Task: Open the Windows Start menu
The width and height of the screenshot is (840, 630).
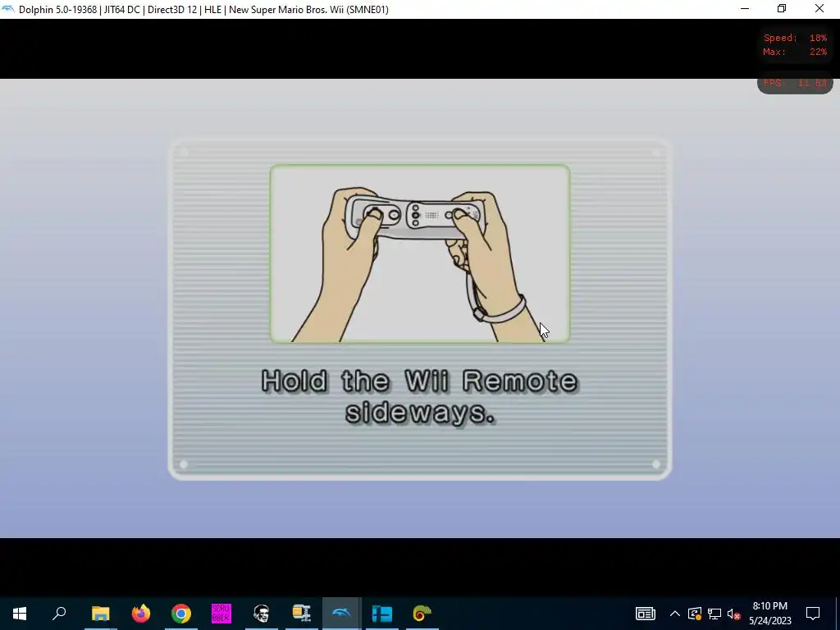Action: pyautogui.click(x=20, y=614)
